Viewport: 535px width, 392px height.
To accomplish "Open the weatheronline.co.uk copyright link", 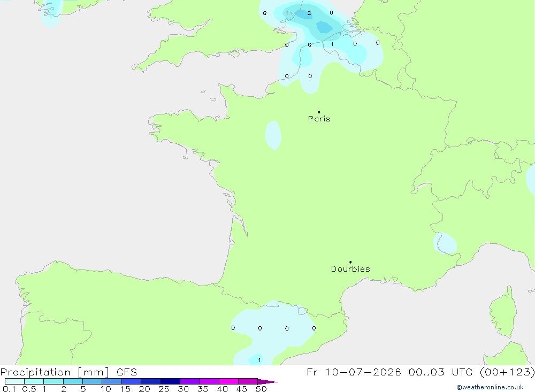I will 490,387.
